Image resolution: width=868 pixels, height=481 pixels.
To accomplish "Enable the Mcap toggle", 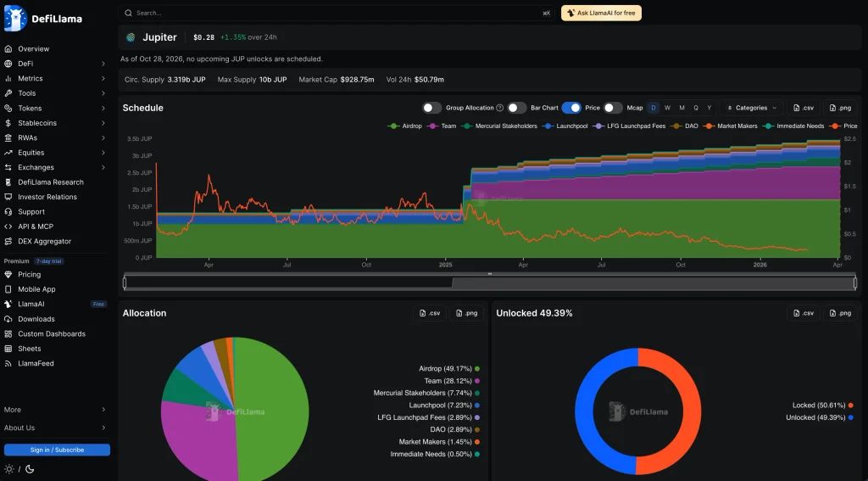I will coord(613,108).
